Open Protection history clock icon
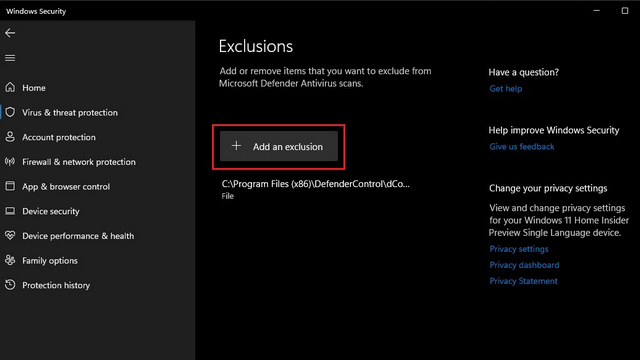Screen dimensions: 640x360 pos(10,285)
